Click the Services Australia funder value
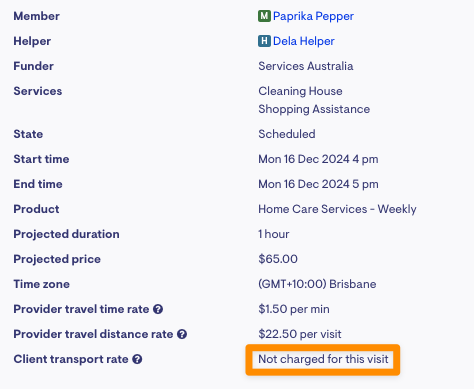The width and height of the screenshot is (474, 389). pos(306,66)
